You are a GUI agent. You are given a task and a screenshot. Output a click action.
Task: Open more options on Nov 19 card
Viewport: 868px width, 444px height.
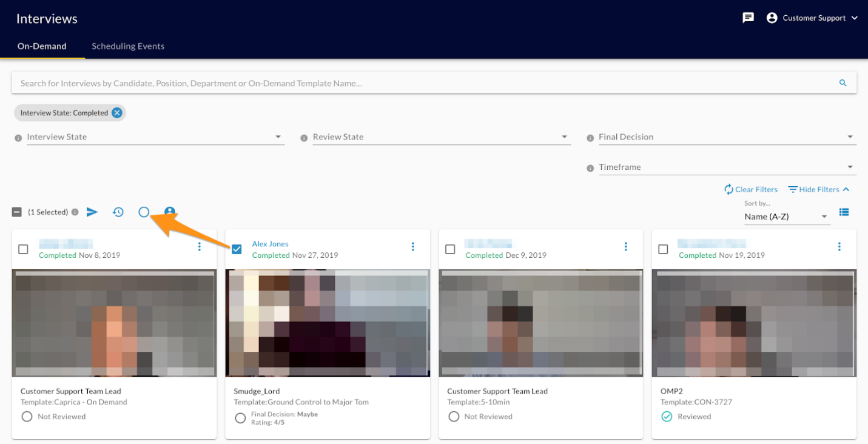839,246
